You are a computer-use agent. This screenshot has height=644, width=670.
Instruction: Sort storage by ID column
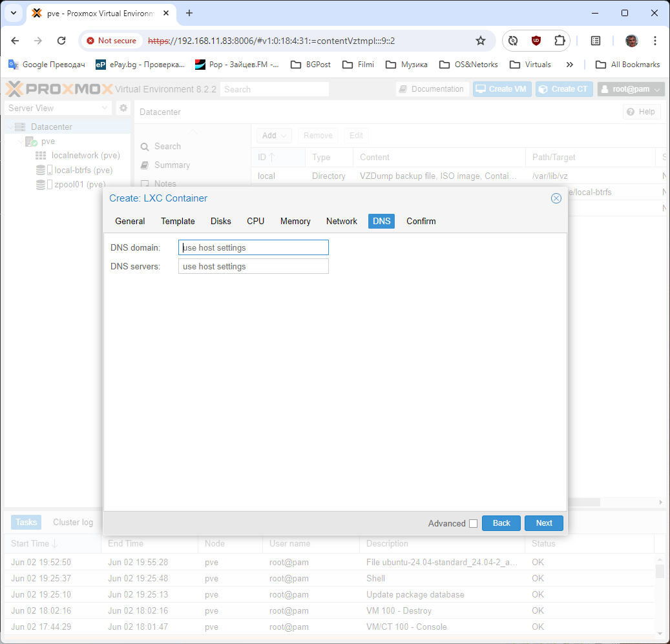click(278, 157)
